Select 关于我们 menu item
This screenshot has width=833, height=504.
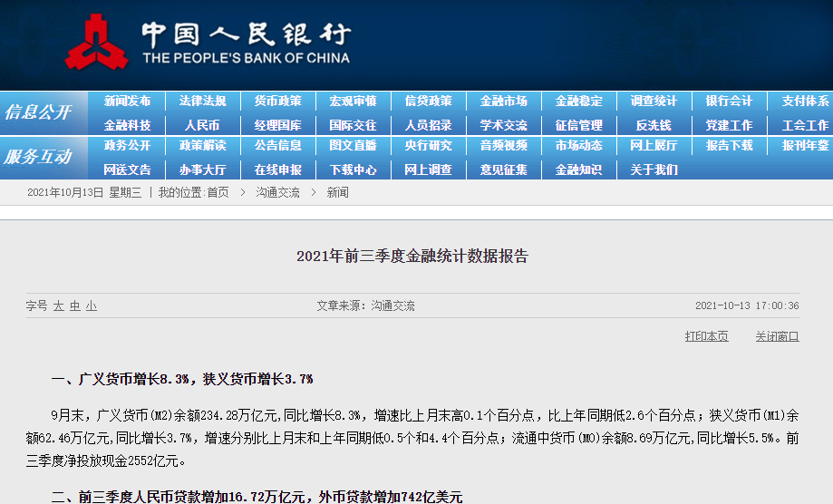pyautogui.click(x=654, y=170)
